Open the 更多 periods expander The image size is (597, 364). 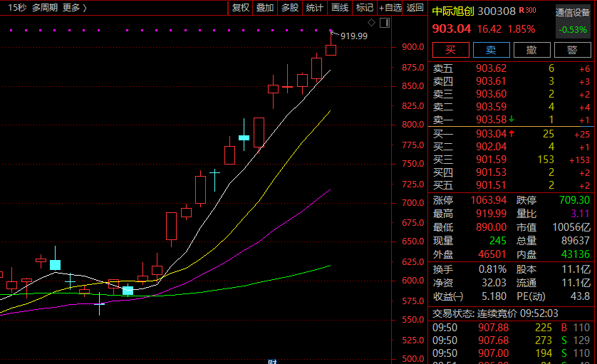(74, 8)
